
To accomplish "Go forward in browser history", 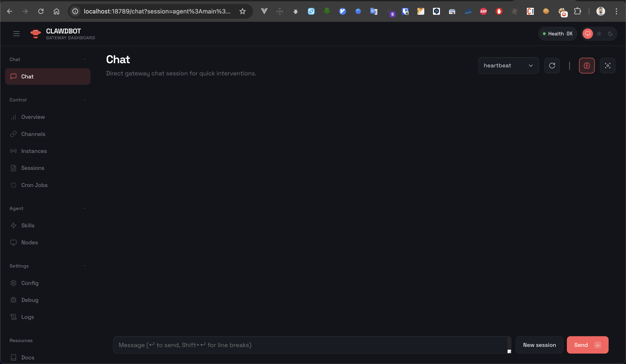I will click(x=25, y=11).
